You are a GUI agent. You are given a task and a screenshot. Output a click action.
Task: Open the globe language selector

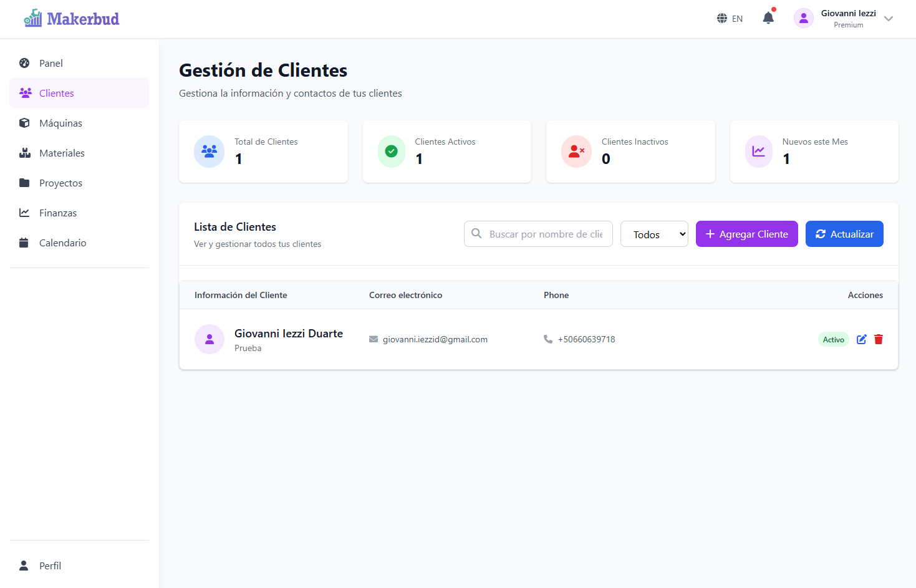tap(721, 18)
